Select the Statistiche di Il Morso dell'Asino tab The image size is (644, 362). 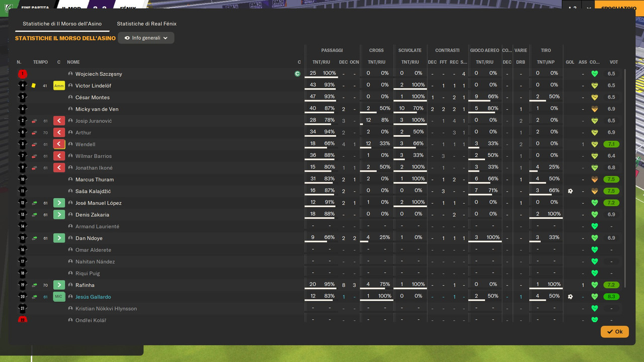coord(62,24)
